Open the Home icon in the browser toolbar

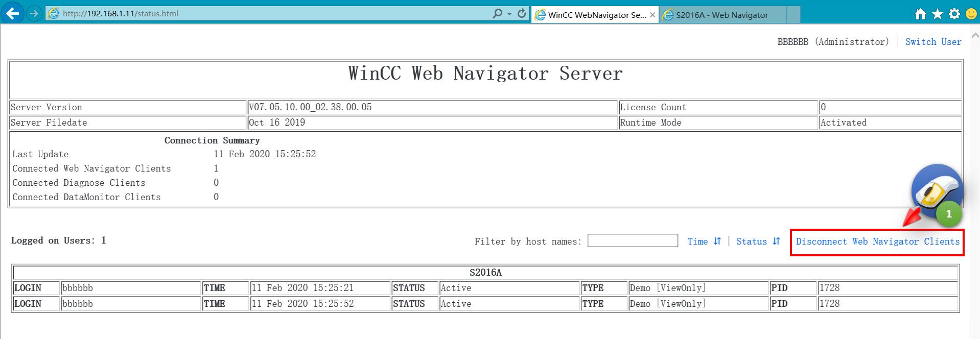(920, 14)
